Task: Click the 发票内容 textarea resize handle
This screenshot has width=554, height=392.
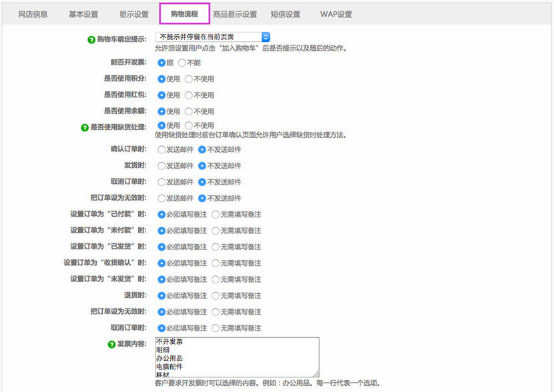Action: (x=316, y=374)
